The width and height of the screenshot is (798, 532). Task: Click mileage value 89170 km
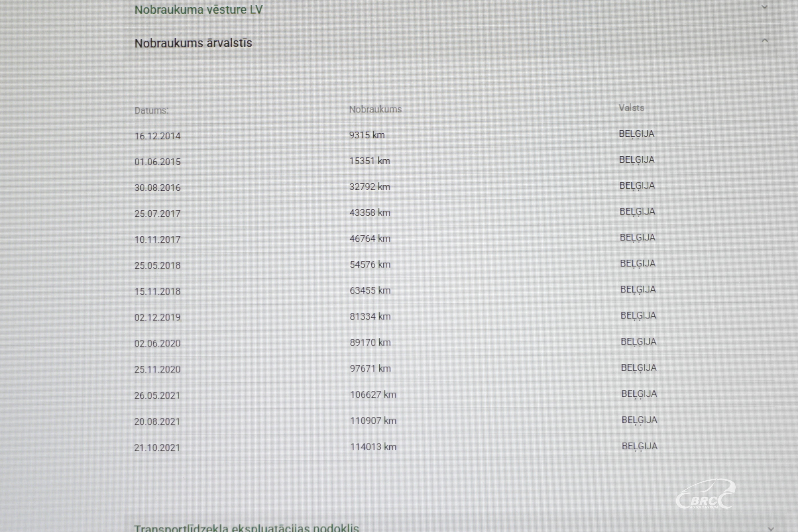(x=370, y=342)
